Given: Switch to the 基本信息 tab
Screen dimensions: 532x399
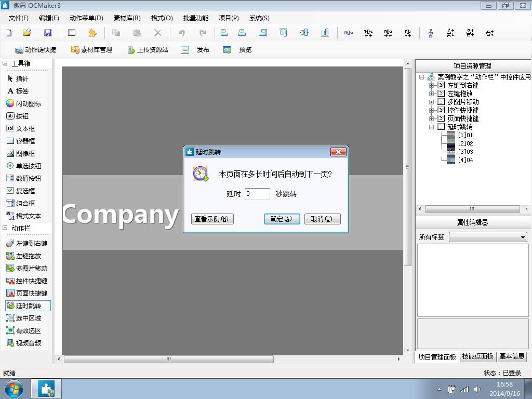Looking at the screenshot, I should pyautogui.click(x=512, y=356).
